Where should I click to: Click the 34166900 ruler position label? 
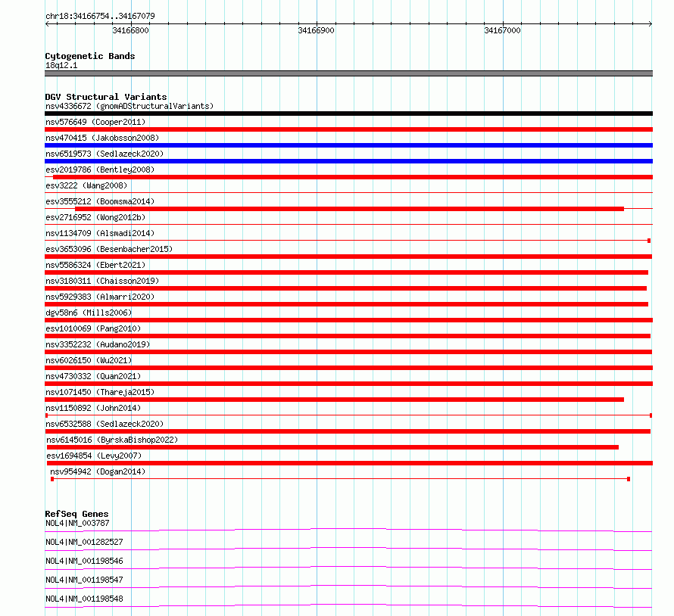pos(316,30)
